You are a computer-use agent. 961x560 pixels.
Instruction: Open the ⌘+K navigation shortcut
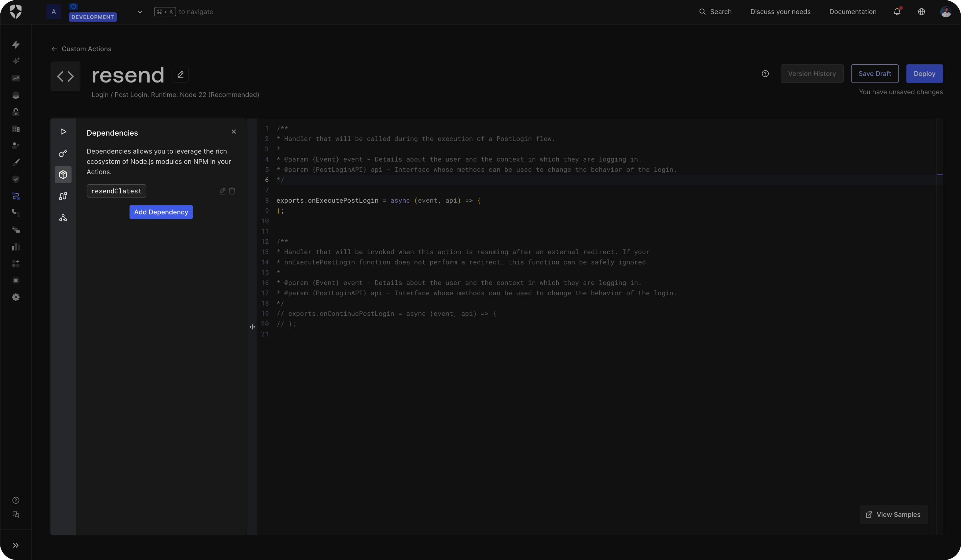165,12
